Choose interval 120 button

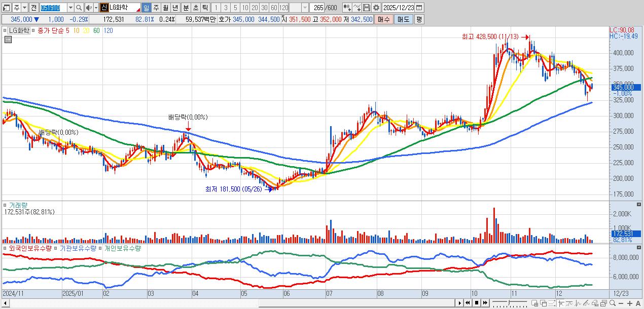point(283,8)
